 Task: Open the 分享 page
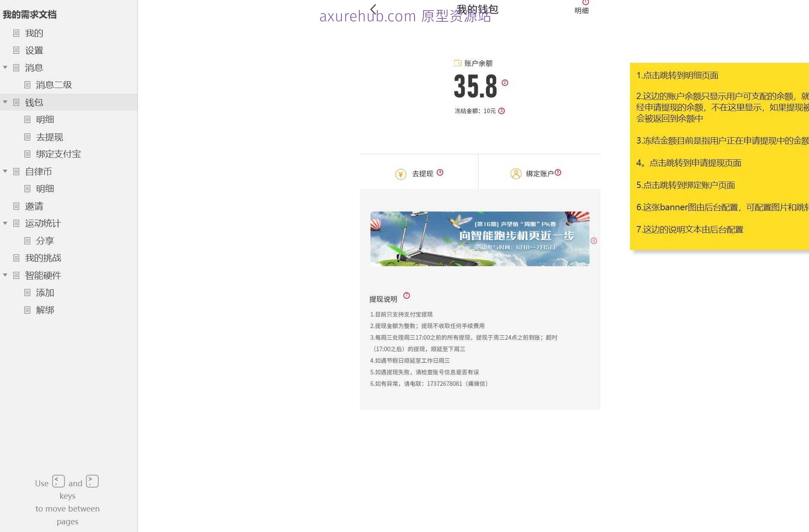tap(45, 241)
